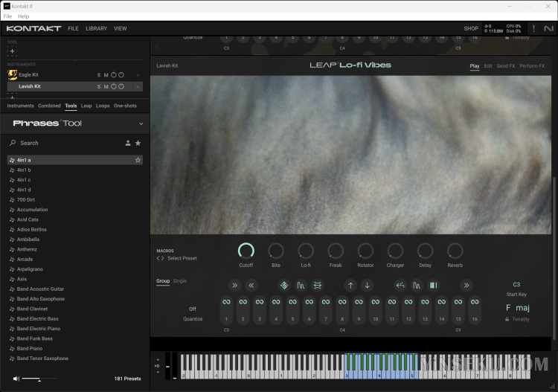Switch to the Send FX page tab
558x392 pixels.
[x=506, y=66]
